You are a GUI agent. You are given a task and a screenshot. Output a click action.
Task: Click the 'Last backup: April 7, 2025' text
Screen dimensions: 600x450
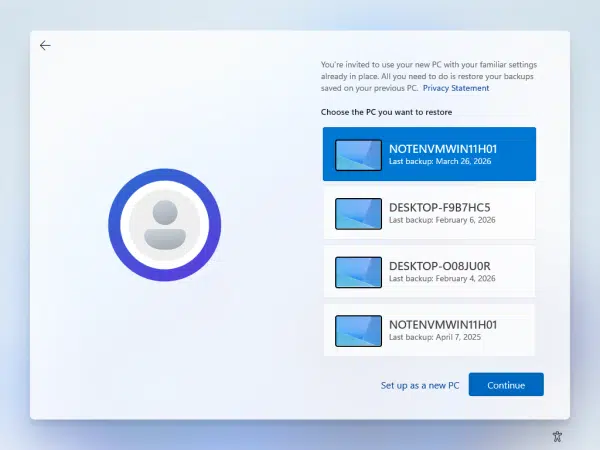point(435,337)
